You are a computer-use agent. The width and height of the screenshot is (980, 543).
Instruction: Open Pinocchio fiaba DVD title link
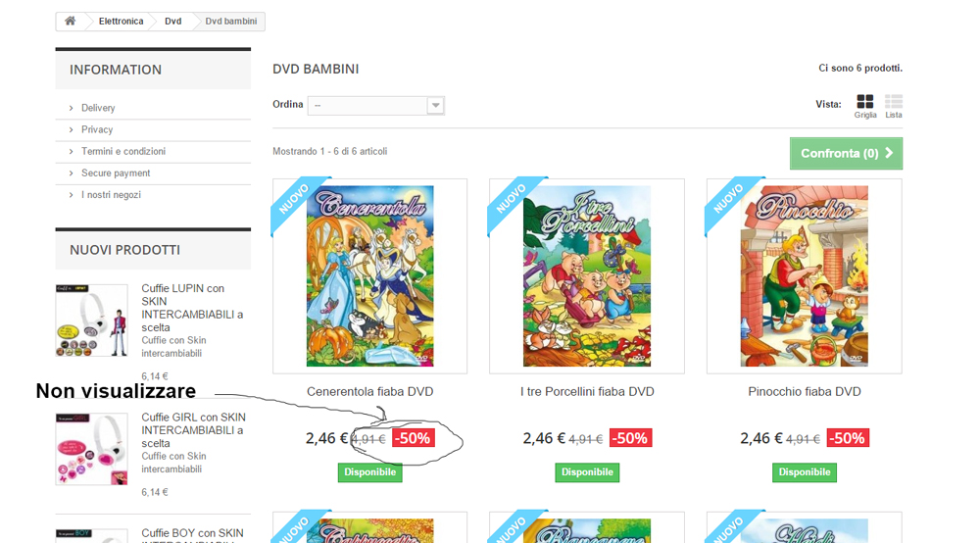(x=805, y=392)
